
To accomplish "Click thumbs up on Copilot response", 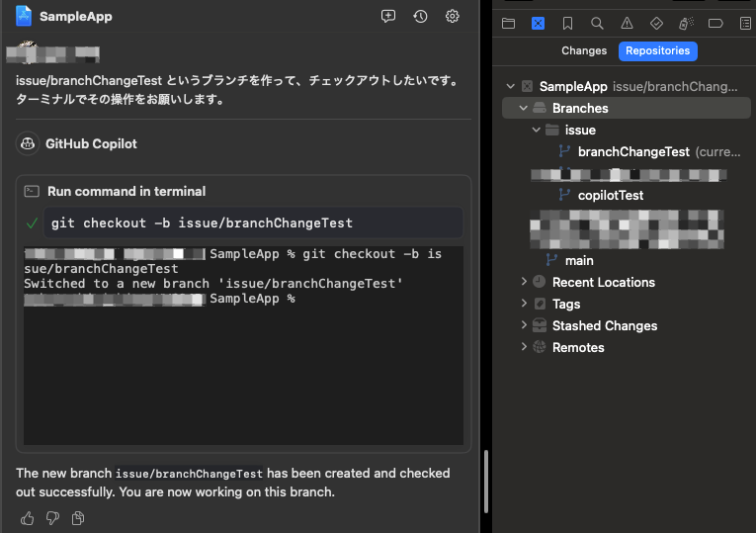I will (28, 518).
